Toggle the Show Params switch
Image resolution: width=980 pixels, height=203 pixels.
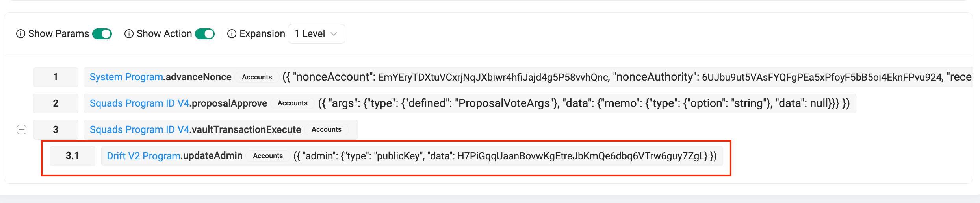point(102,34)
